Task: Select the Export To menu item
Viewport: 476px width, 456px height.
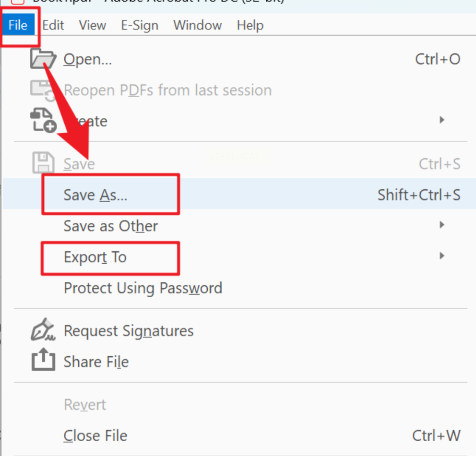Action: click(95, 257)
